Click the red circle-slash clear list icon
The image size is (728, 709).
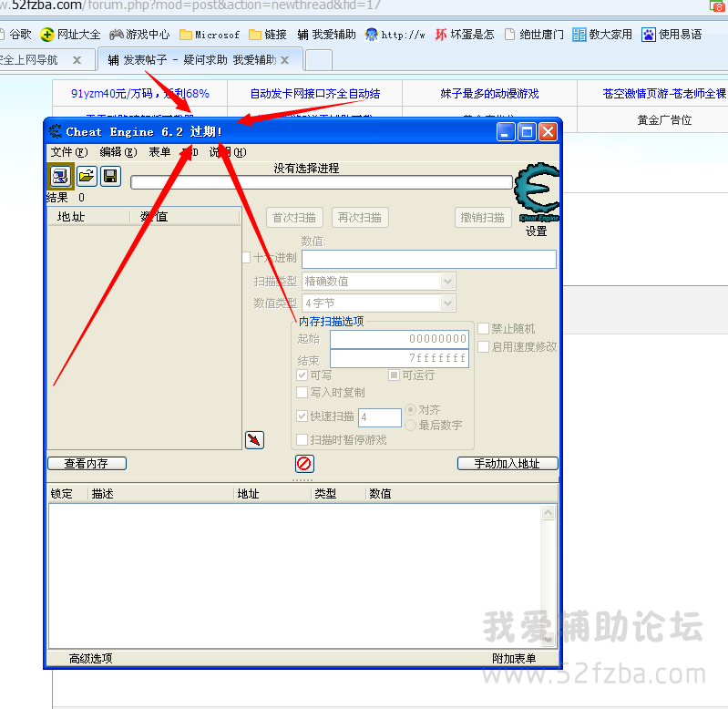click(304, 463)
